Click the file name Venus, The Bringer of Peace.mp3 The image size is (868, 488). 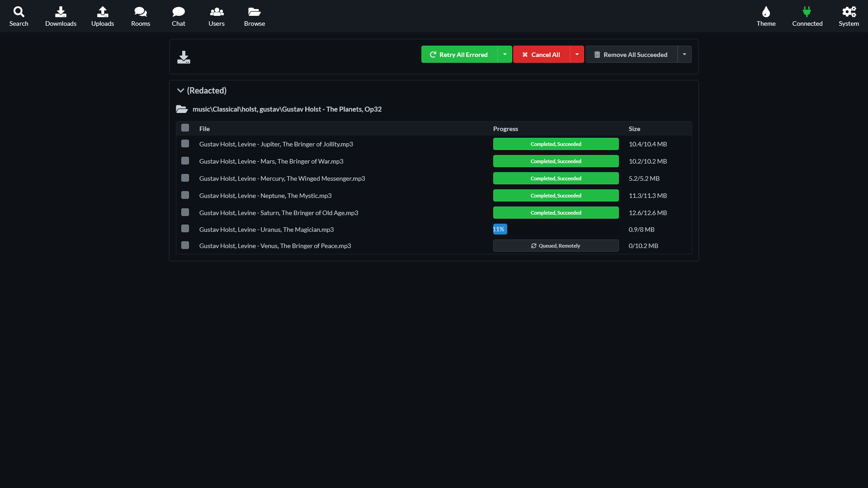click(x=275, y=246)
